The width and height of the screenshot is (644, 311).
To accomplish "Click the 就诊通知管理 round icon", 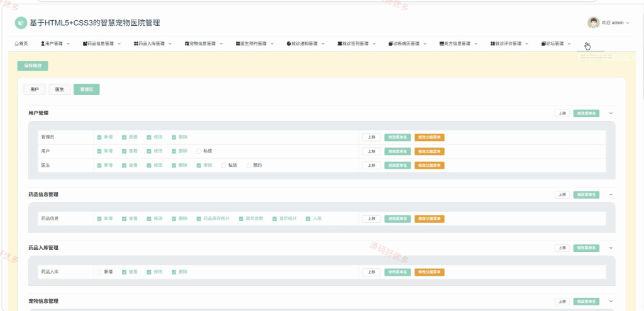I will [x=289, y=43].
